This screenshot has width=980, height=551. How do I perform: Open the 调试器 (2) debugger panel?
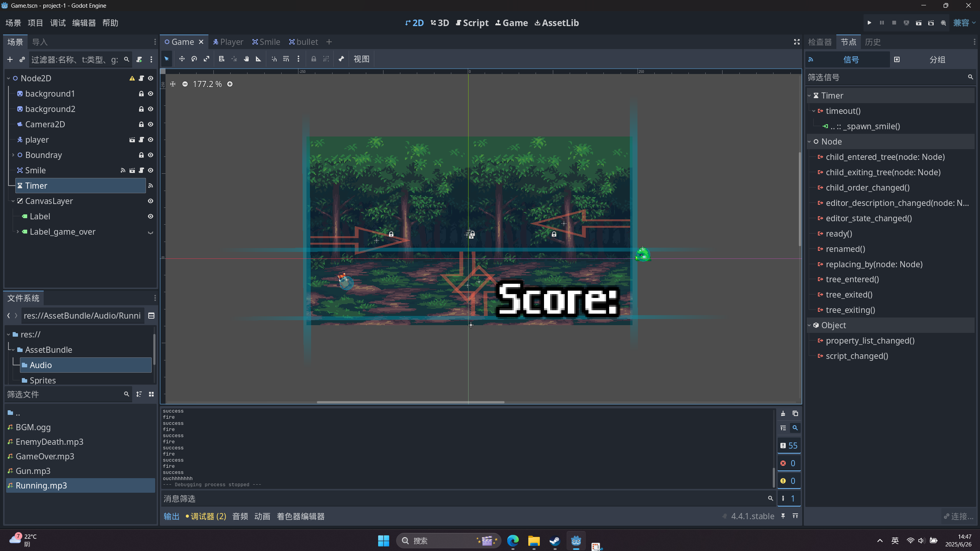pyautogui.click(x=206, y=516)
